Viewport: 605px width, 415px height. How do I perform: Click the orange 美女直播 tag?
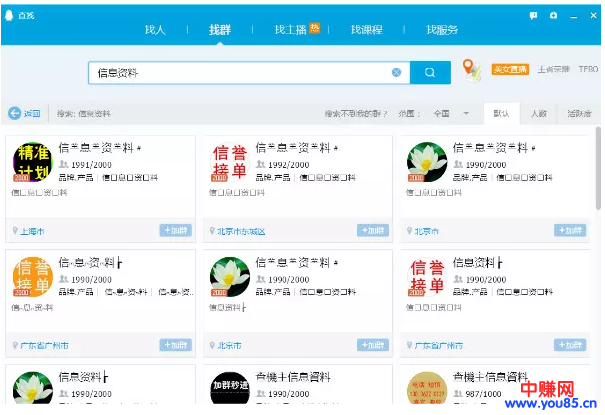(510, 70)
